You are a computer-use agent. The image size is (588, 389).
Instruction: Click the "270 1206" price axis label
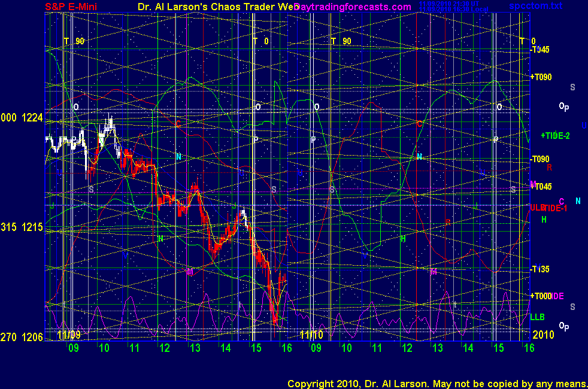(22, 337)
